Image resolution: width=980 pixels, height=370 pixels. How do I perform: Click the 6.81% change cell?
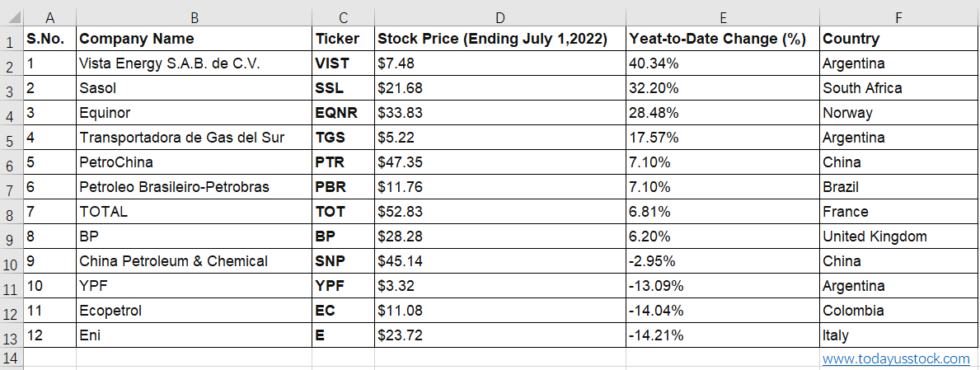723,211
